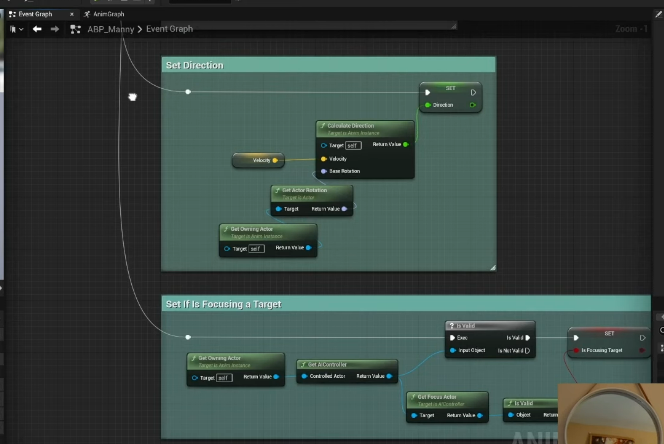Viewport: 664px width, 444px height.
Task: Click the Get Actor Rotation Return Value pin
Action: [x=346, y=209]
